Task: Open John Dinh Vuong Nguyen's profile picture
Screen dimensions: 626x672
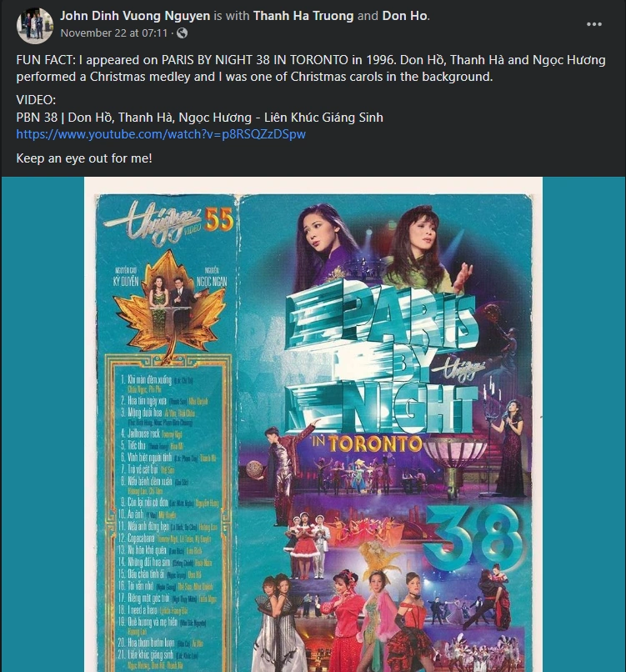Action: point(35,25)
